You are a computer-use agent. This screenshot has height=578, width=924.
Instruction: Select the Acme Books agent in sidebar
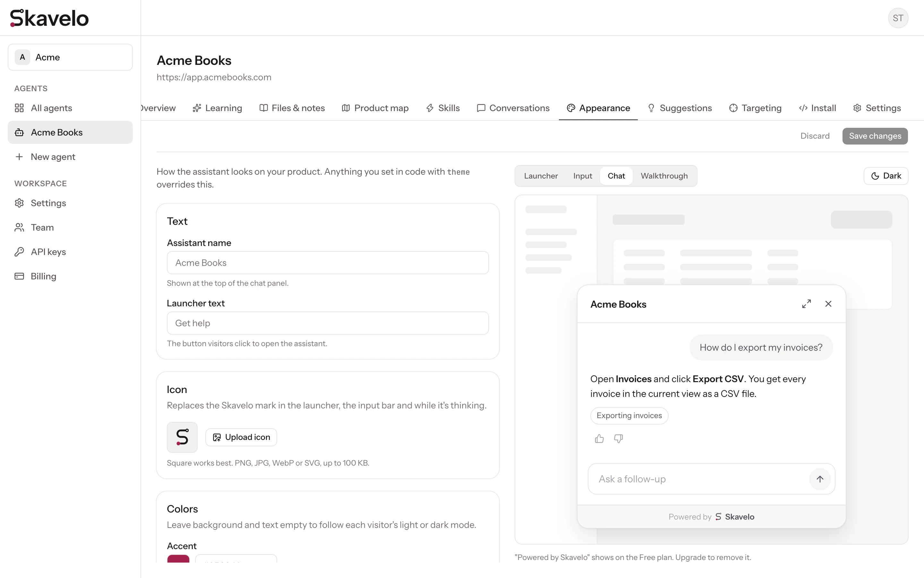point(70,132)
